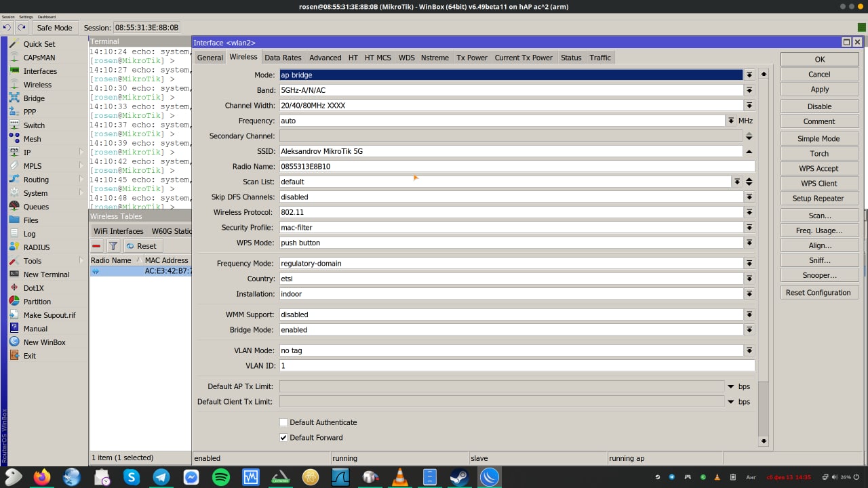
Task: Open the Bridge menu
Action: click(x=34, y=98)
